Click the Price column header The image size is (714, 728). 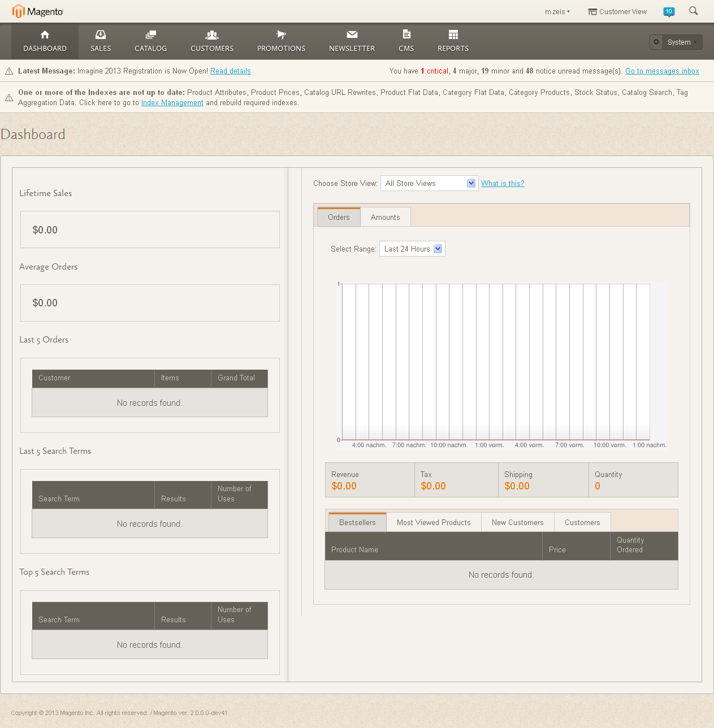[x=576, y=546]
